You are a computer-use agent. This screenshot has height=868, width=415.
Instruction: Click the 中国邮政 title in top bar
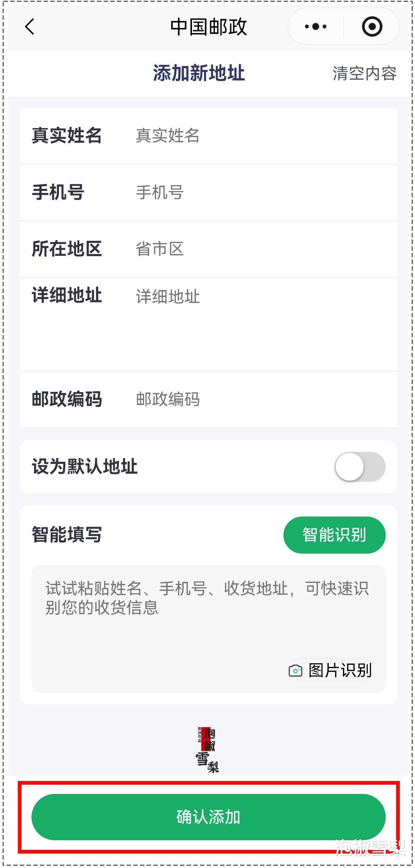[x=208, y=27]
